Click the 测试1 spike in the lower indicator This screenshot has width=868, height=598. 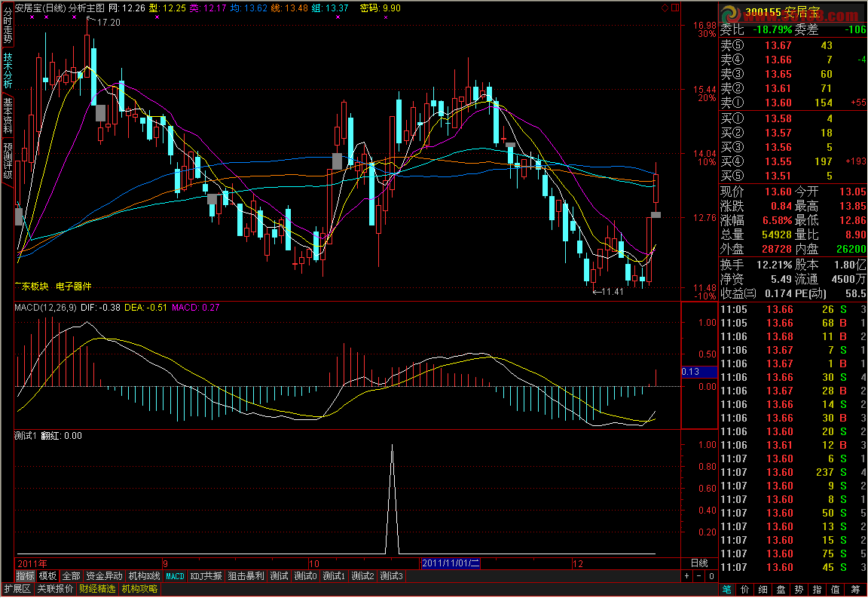point(392,452)
